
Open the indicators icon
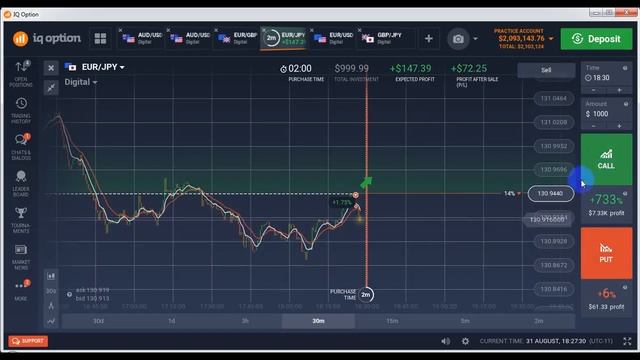51,321
